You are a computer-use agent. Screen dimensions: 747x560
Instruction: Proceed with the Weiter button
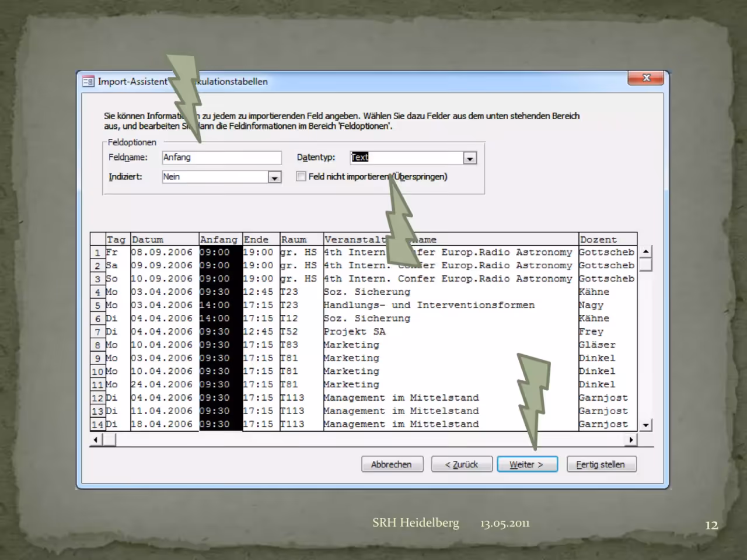pyautogui.click(x=527, y=464)
